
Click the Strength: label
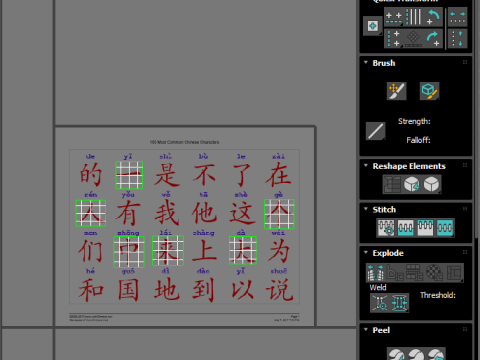414,121
